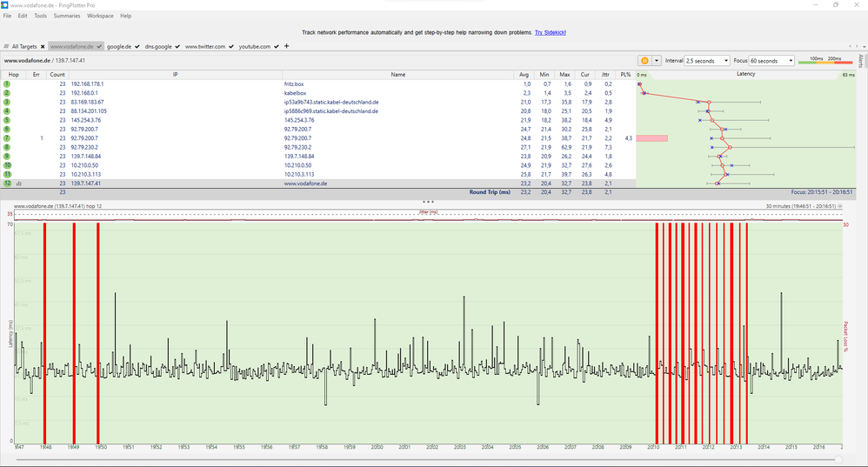868x467 pixels.
Task: Open the tab list dropdown arrow
Action: coord(864,46)
